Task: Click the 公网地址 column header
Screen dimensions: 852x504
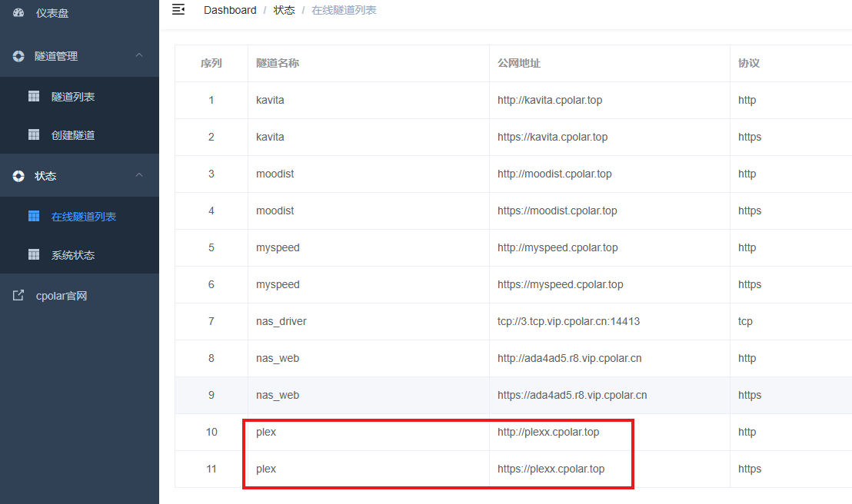Action: click(519, 63)
